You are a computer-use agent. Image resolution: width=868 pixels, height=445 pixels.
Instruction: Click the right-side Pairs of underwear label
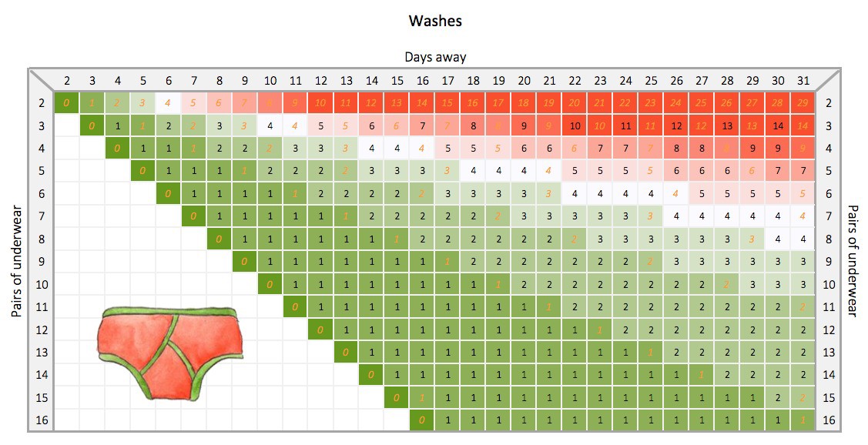pos(853,261)
